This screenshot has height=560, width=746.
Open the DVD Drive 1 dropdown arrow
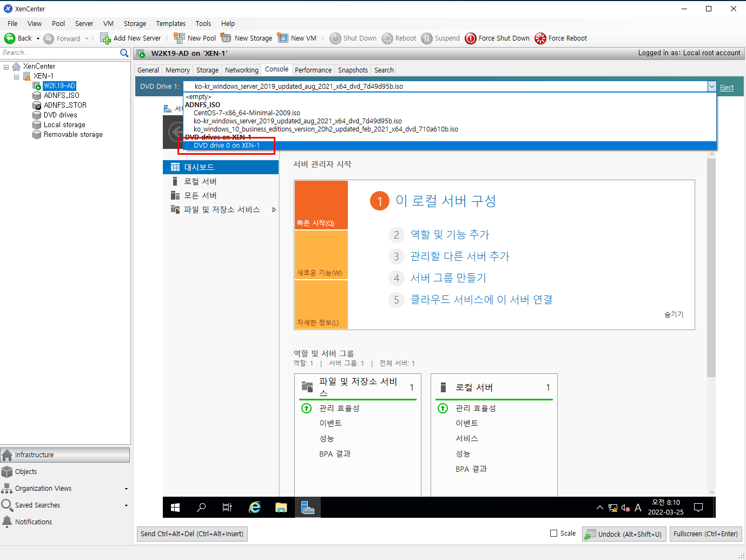pyautogui.click(x=712, y=87)
